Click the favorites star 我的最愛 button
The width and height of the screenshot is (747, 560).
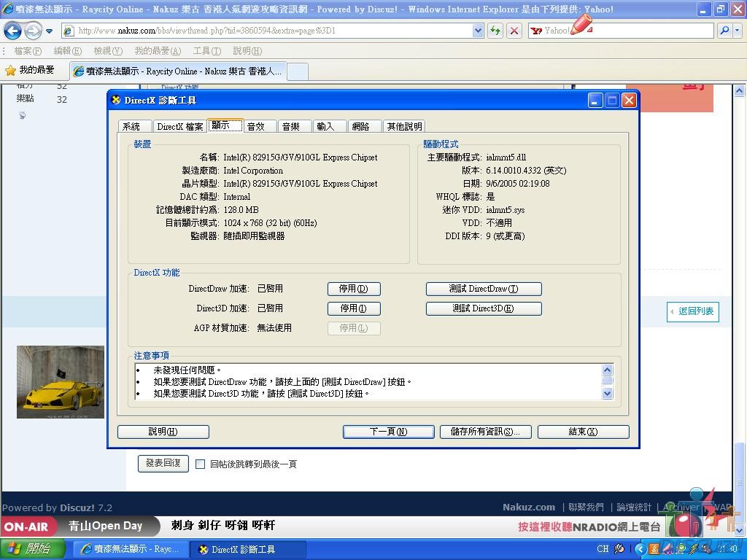[x=30, y=70]
